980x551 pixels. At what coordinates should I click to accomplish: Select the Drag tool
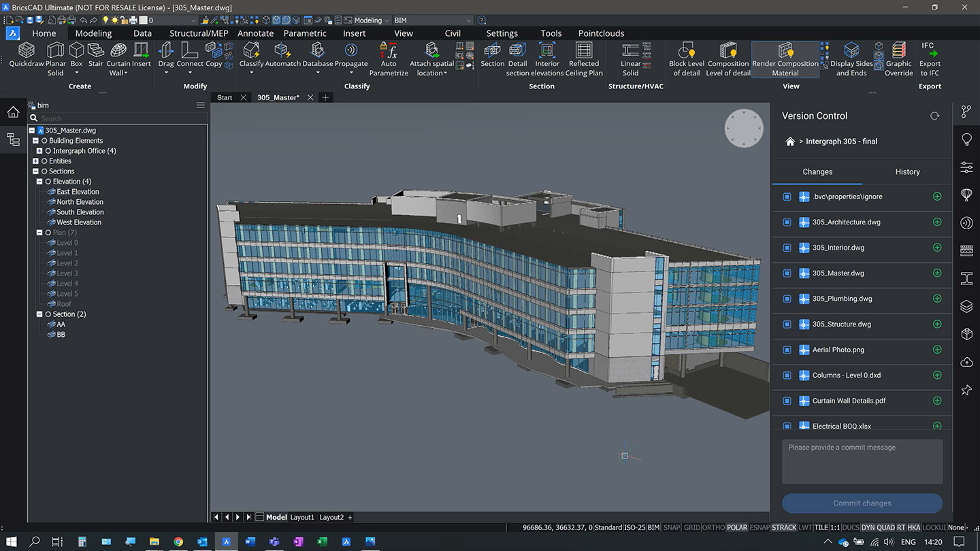coord(166,56)
